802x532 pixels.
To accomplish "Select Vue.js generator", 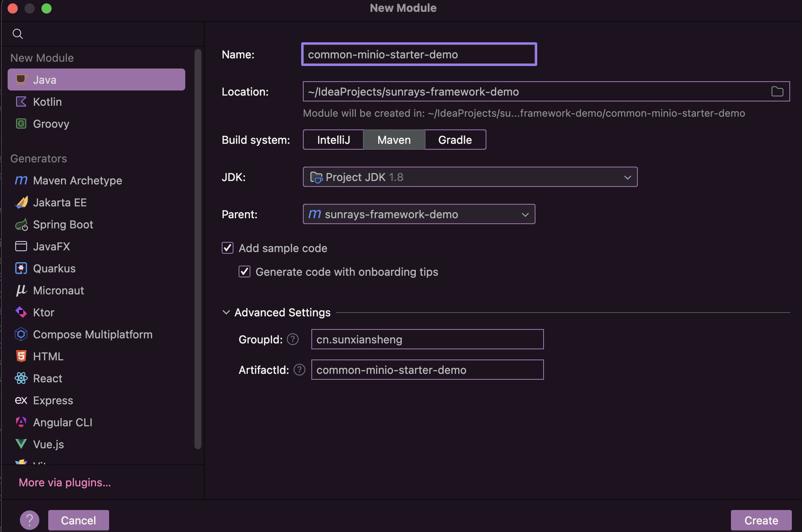I will pos(96,444).
